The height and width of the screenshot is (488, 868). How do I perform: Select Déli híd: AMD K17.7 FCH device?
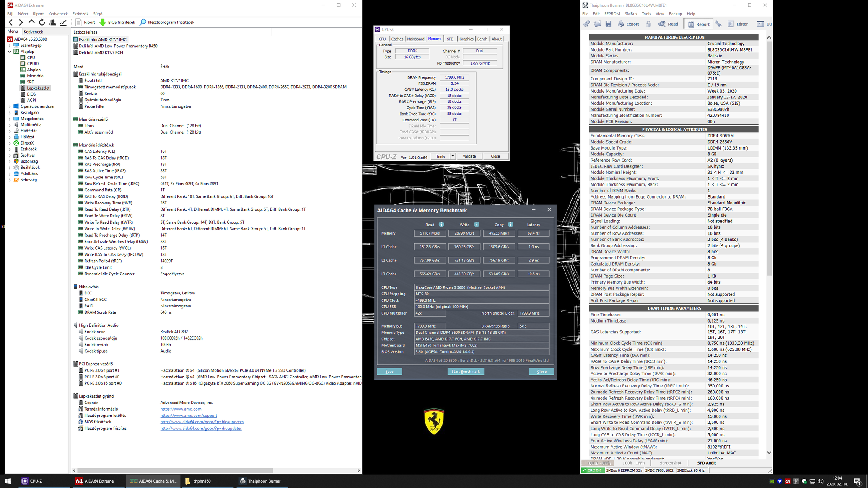point(101,52)
